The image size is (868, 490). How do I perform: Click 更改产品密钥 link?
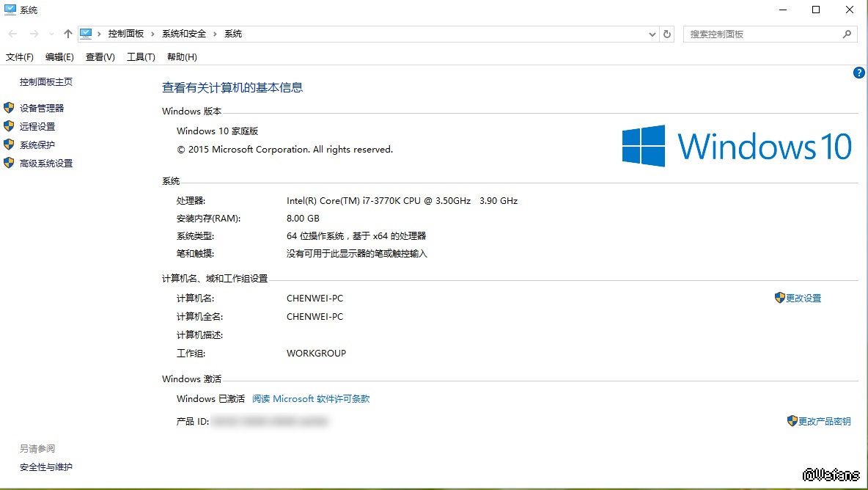pyautogui.click(x=825, y=421)
